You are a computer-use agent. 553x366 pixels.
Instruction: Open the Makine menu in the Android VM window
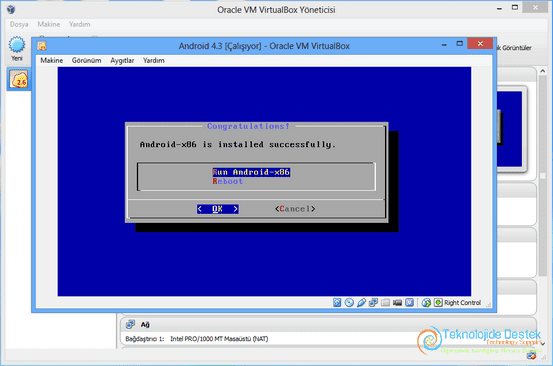(x=51, y=60)
